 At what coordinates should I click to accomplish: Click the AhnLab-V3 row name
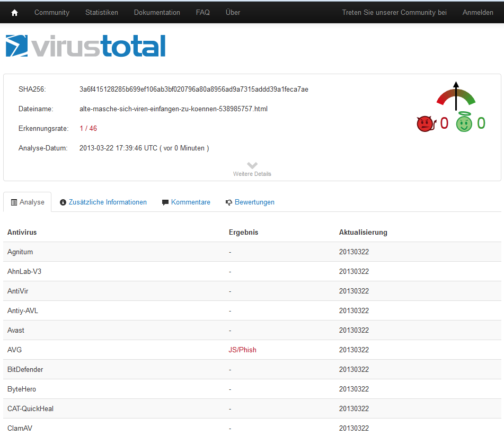tap(24, 271)
